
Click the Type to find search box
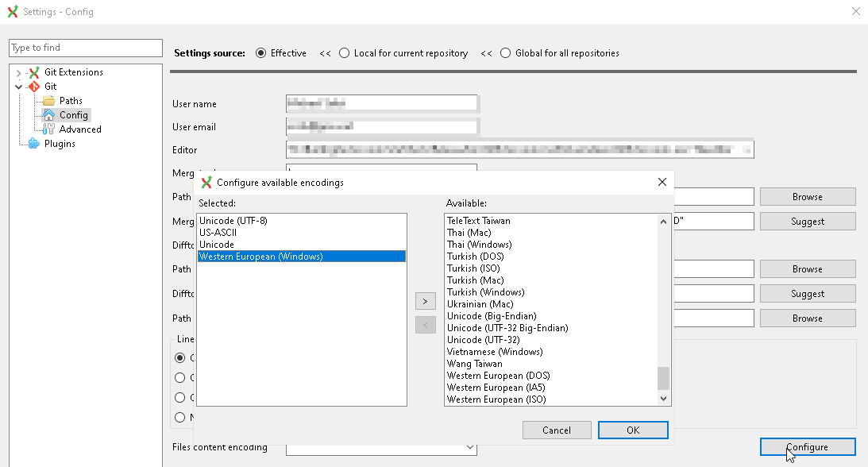(85, 48)
